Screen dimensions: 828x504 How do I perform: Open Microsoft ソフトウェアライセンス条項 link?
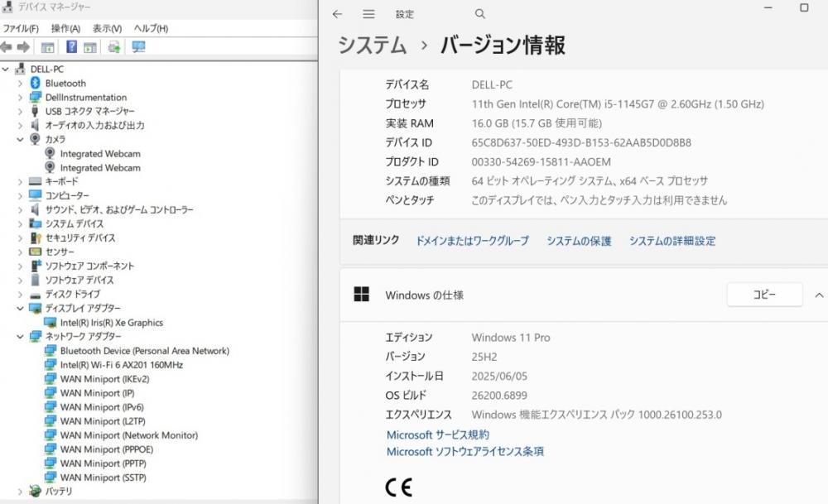pos(465,452)
